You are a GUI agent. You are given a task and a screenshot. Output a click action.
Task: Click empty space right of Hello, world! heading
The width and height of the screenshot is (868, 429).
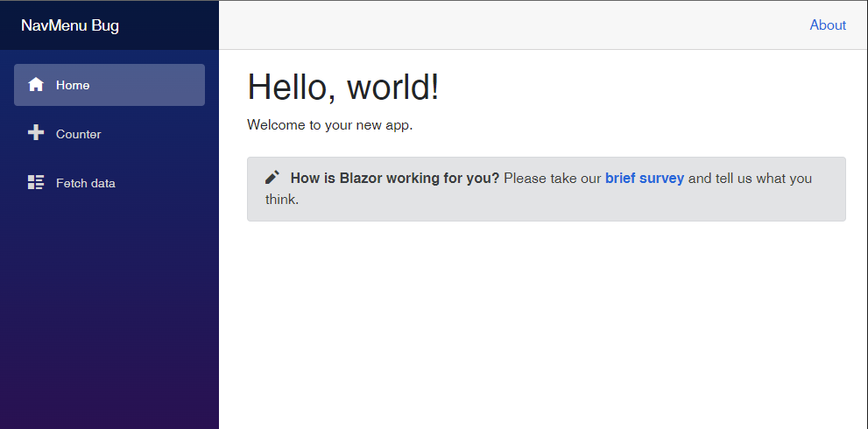coord(648,88)
